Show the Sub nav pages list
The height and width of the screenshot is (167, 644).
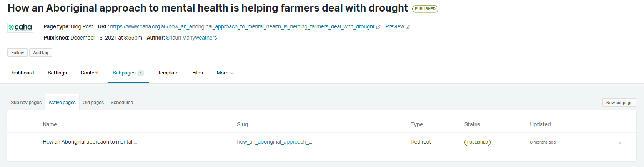pos(26,103)
